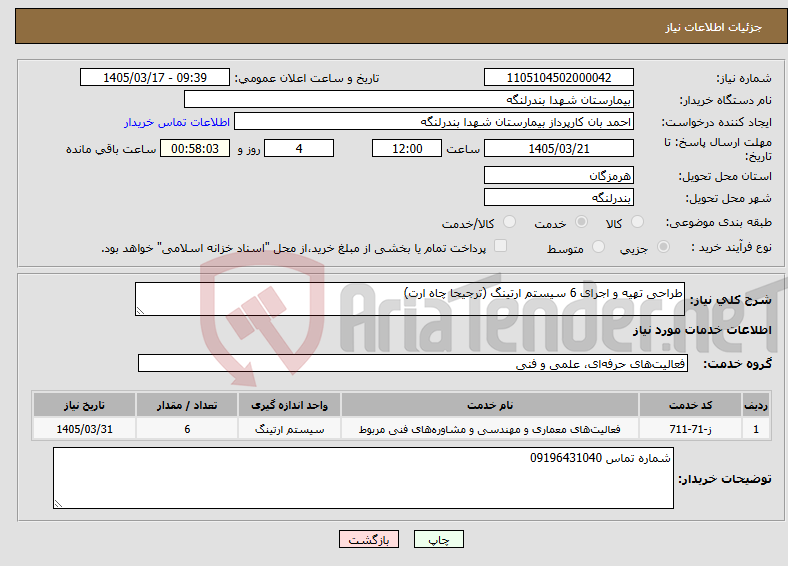Click the announcement date field 1405/03/17 - 09:39

[155, 77]
